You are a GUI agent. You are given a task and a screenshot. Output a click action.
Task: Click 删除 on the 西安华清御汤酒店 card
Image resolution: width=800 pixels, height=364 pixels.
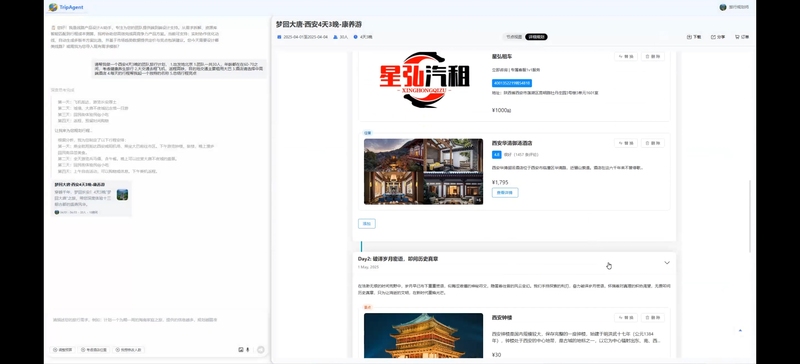click(x=653, y=143)
